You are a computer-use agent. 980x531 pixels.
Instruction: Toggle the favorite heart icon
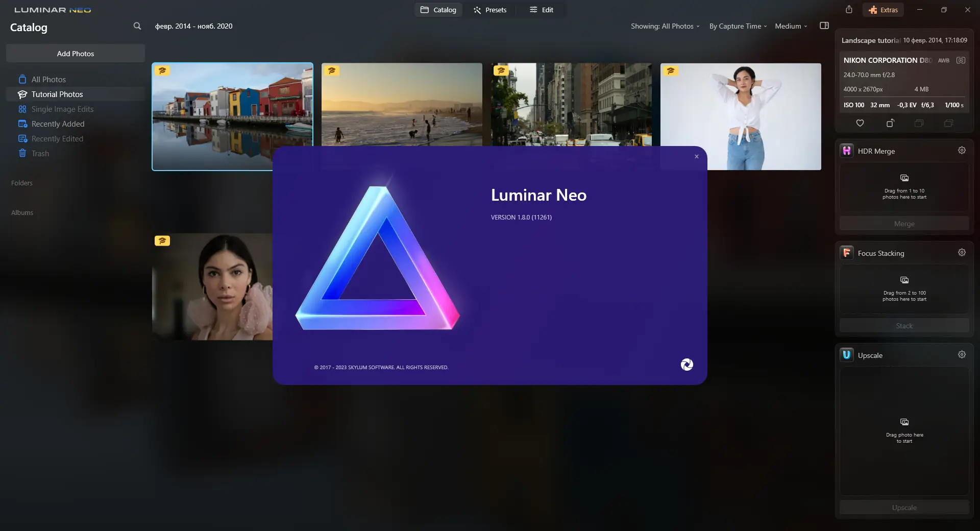[860, 123]
